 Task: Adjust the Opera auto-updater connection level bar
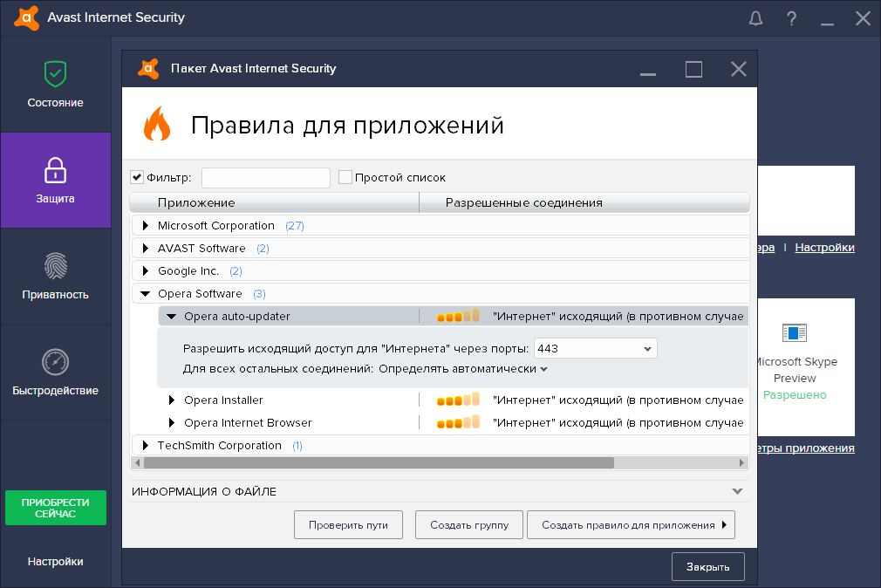click(x=459, y=316)
